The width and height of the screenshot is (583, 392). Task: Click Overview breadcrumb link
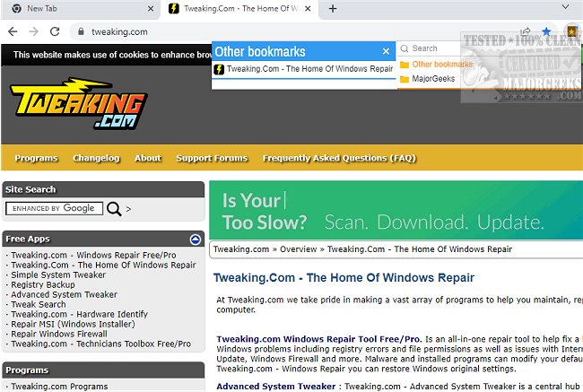point(298,249)
